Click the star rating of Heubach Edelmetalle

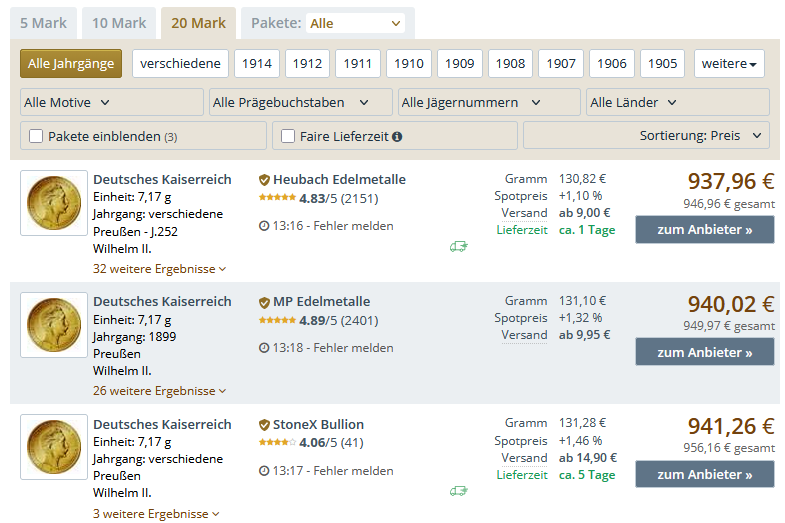[x=277, y=198]
